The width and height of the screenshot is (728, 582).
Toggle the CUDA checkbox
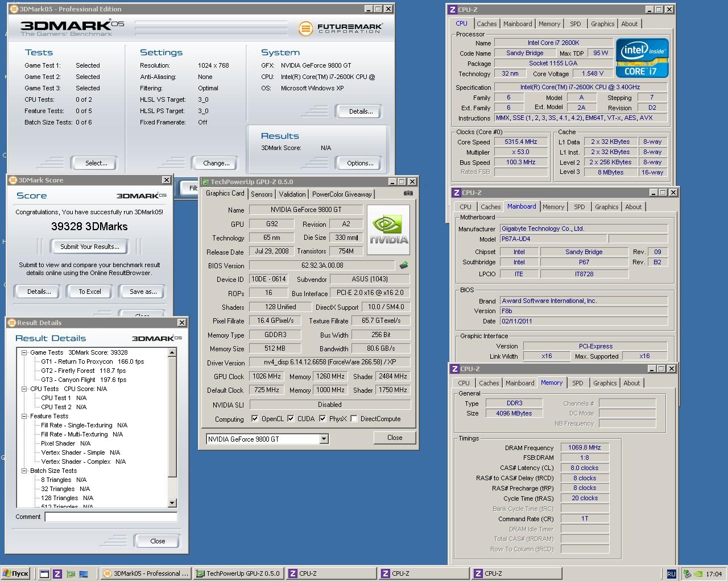click(x=291, y=419)
